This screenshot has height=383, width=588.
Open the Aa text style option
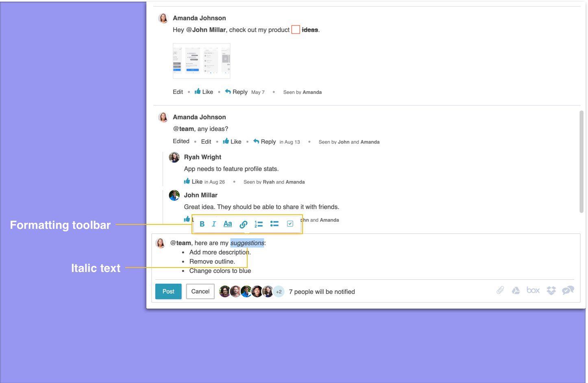click(x=228, y=224)
